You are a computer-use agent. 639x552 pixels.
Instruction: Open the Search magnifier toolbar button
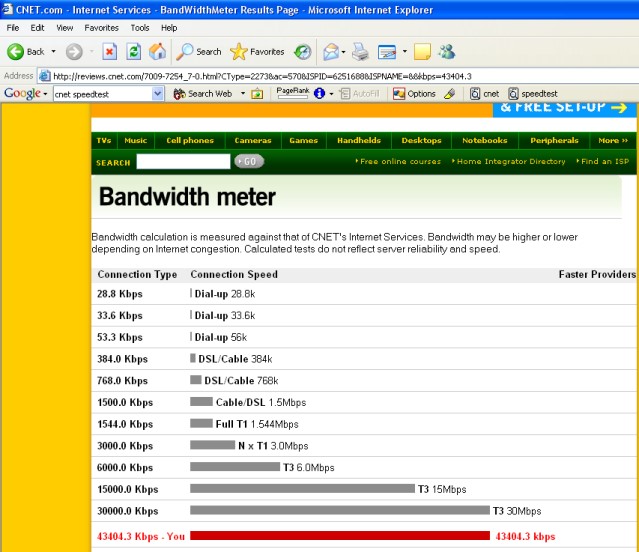pos(199,52)
